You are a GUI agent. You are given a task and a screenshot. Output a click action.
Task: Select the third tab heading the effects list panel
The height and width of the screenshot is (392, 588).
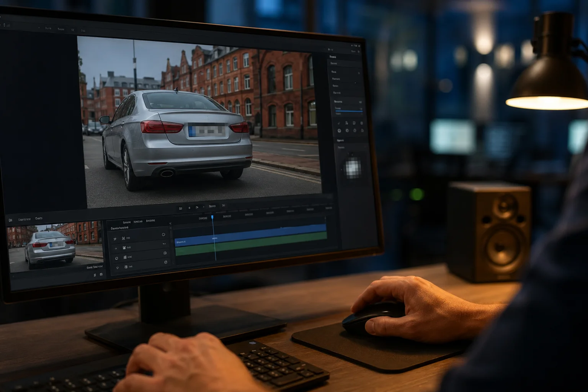point(150,220)
